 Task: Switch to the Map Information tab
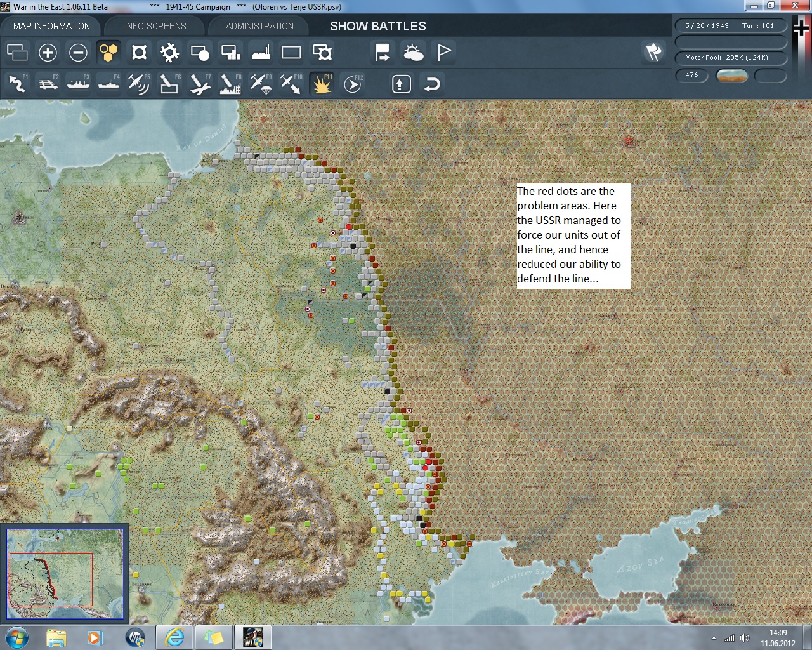point(51,26)
